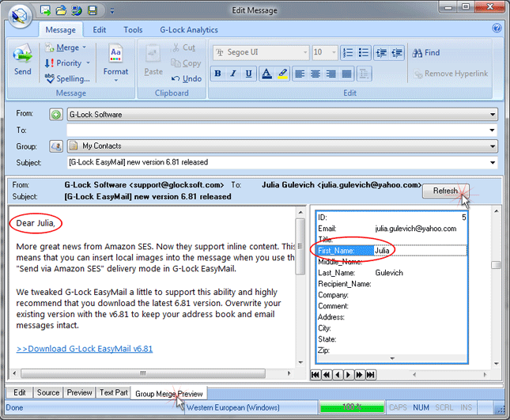The height and width of the screenshot is (420, 510).
Task: Open the Priority dropdown
Action: 67,62
